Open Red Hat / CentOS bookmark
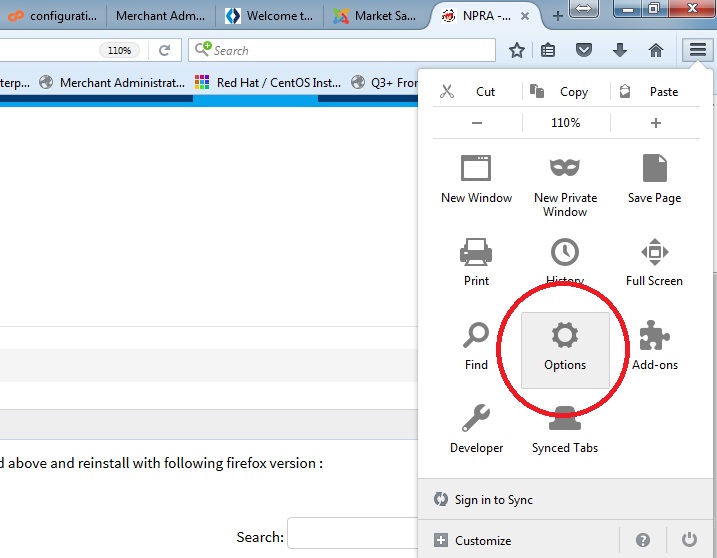This screenshot has height=558, width=717. coord(270,83)
